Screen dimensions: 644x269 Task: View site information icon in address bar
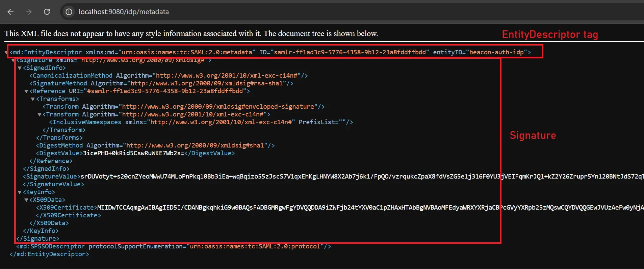pyautogui.click(x=69, y=12)
